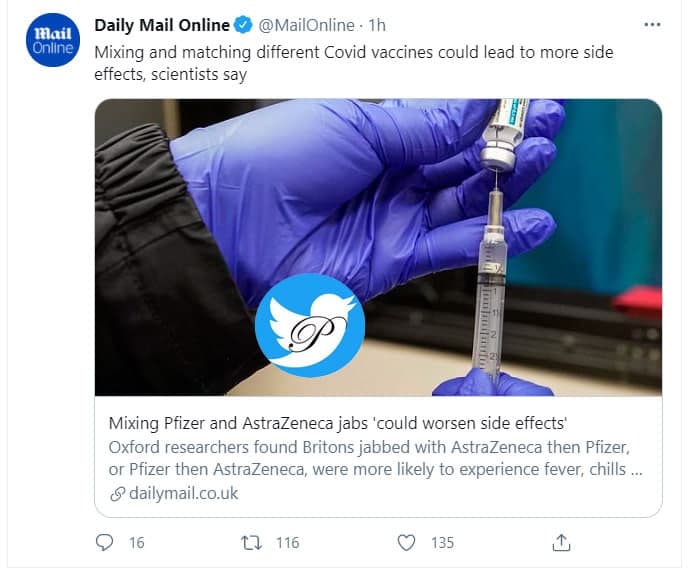This screenshot has width=696, height=568.
Task: Like the tweet with the heart icon
Action: pyautogui.click(x=406, y=542)
